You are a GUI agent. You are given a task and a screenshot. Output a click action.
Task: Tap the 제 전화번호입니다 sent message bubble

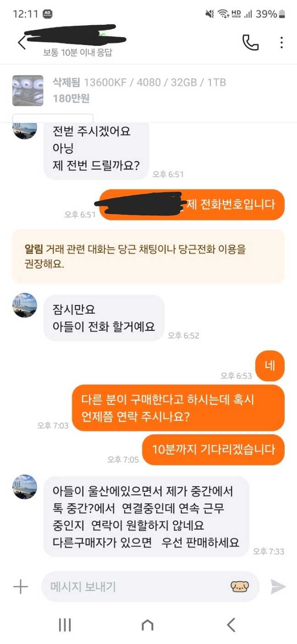pos(192,205)
